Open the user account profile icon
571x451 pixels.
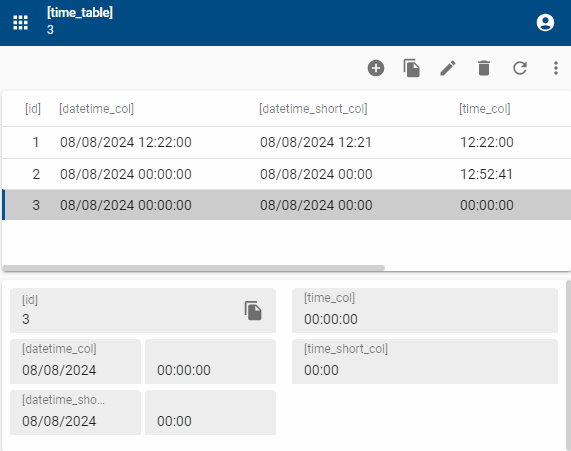click(x=545, y=23)
